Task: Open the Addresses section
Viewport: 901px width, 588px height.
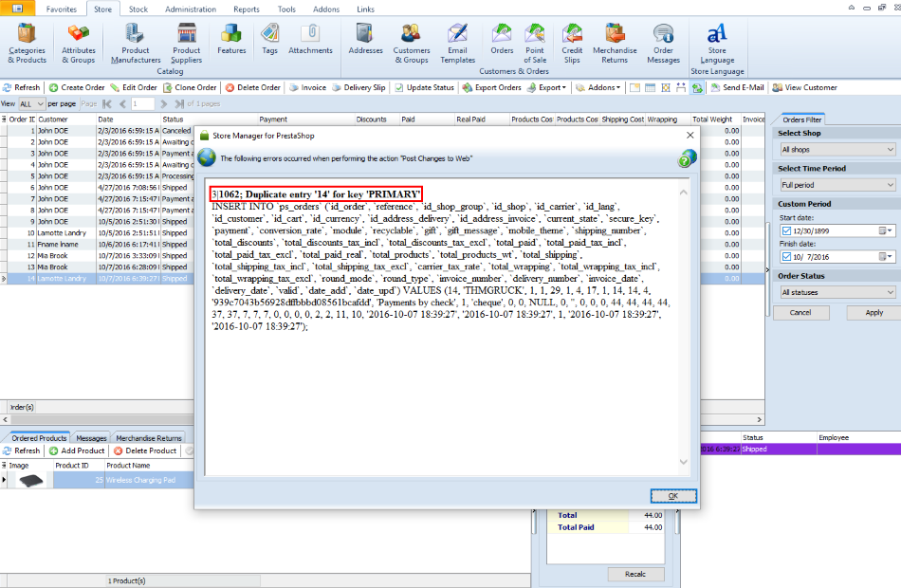Action: click(365, 39)
